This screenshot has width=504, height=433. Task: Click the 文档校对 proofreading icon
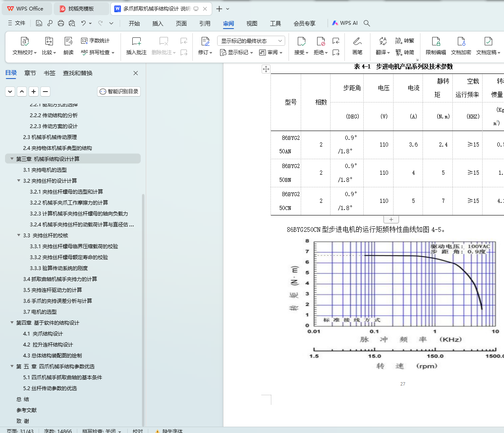(25, 41)
